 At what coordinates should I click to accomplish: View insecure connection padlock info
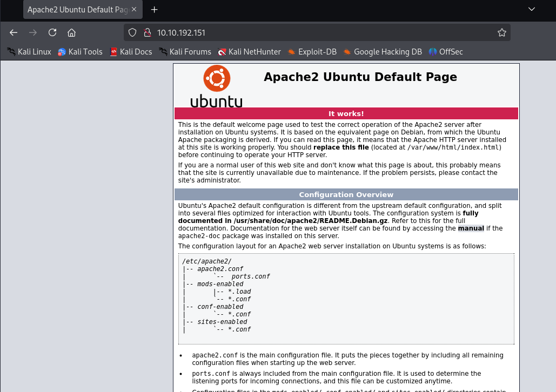(148, 32)
